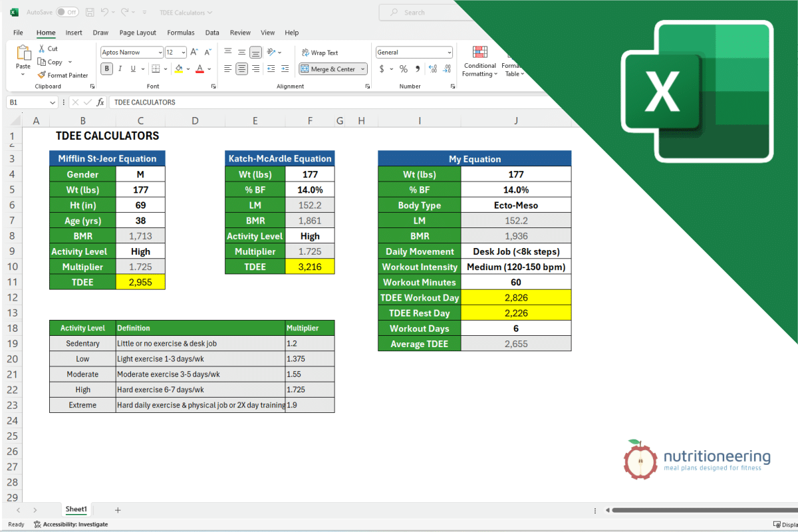Viewport: 798px width, 532px height.
Task: Click the Decrease Indent icon
Action: click(271, 68)
